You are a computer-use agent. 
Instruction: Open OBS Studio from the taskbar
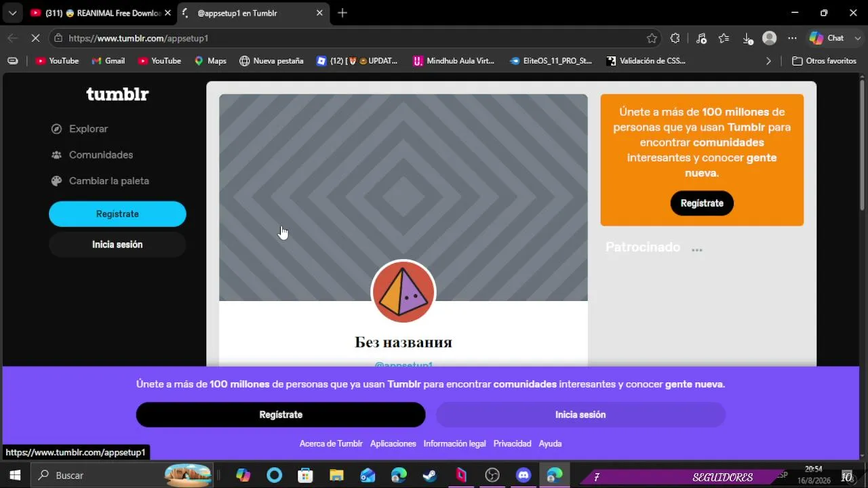click(492, 476)
